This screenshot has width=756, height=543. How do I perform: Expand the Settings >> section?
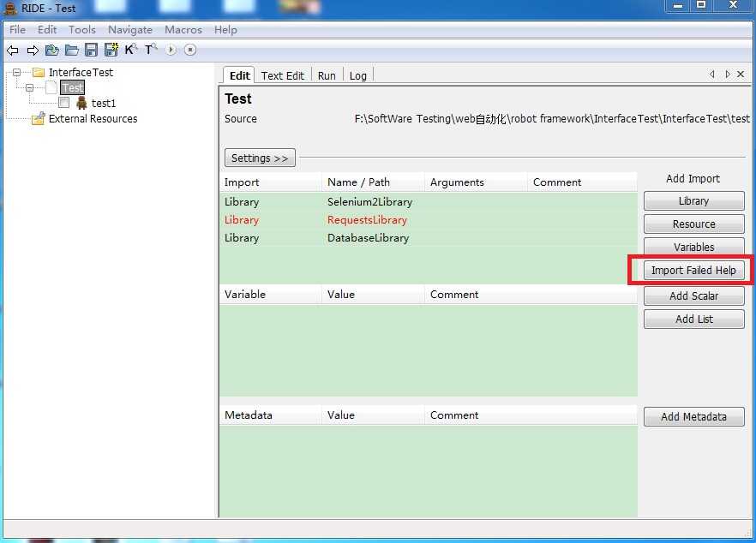point(260,158)
